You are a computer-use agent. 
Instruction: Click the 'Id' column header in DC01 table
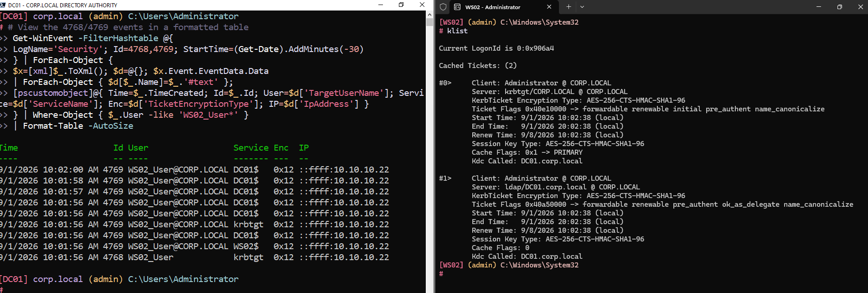tap(118, 148)
